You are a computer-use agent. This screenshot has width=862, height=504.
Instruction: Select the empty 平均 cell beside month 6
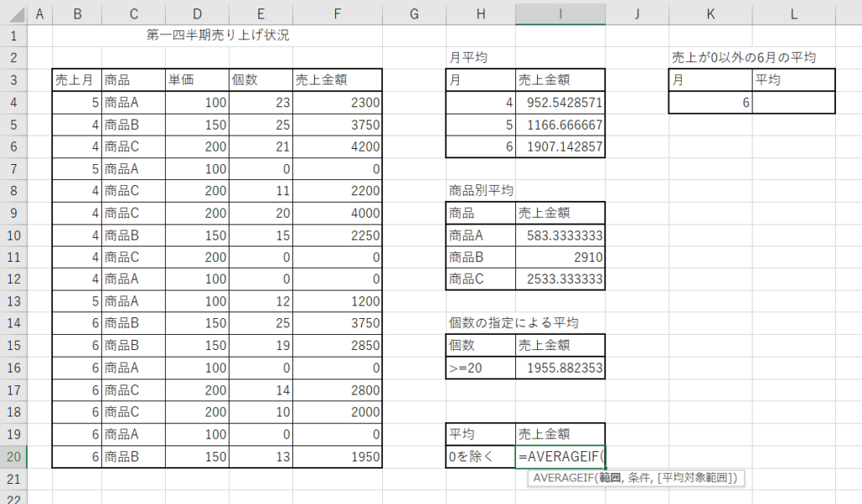[x=794, y=102]
